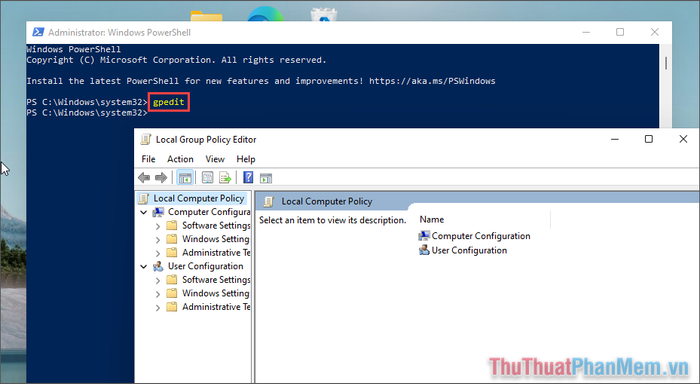Click 'Select an item to view its description' text

tap(333, 220)
